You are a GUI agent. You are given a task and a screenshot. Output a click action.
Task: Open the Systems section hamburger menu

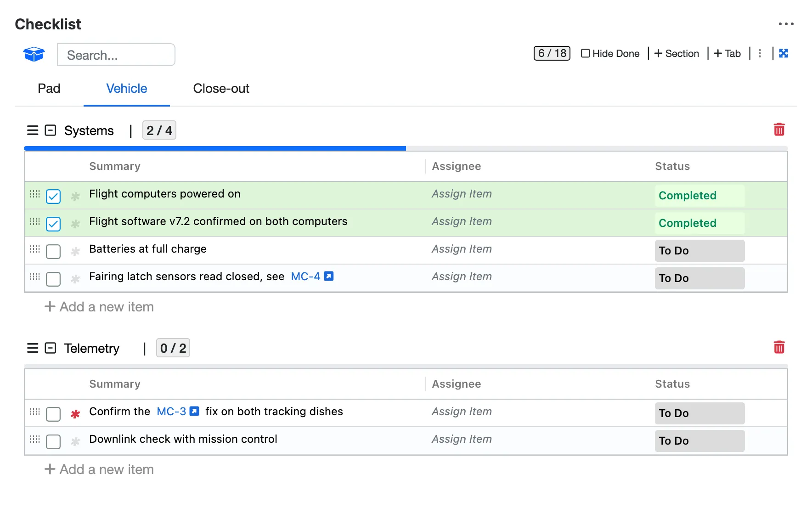(x=33, y=130)
